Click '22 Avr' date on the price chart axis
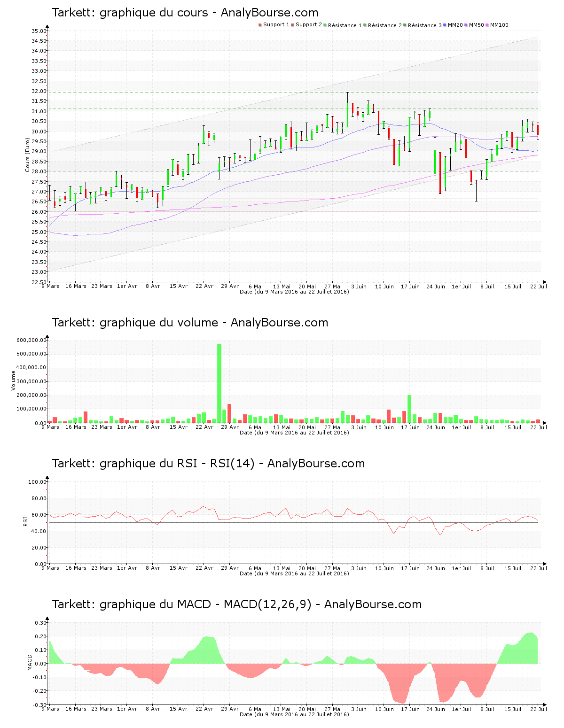Image resolution: width=564 pixels, height=728 pixels. coord(204,286)
